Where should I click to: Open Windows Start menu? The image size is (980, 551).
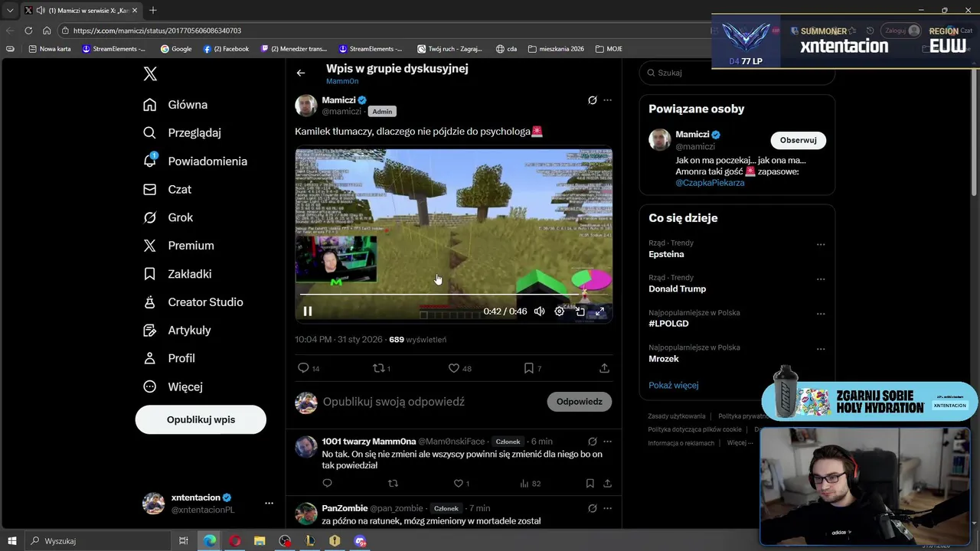coord(11,541)
